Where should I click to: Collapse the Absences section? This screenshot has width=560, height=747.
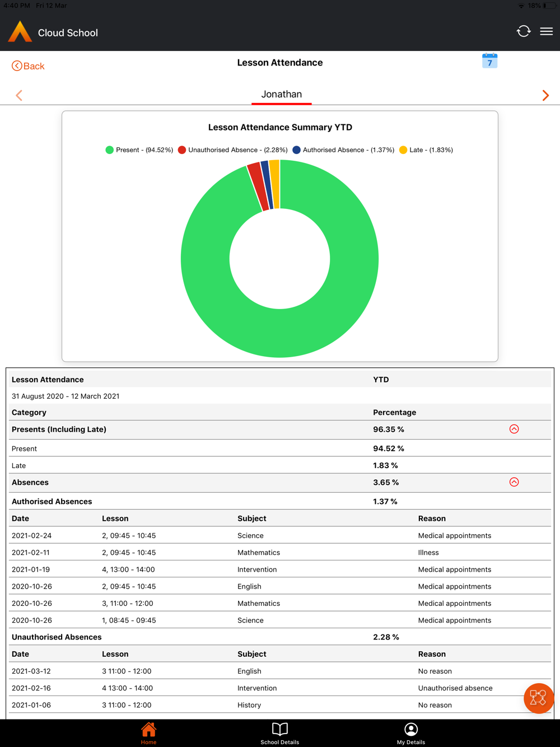click(514, 482)
